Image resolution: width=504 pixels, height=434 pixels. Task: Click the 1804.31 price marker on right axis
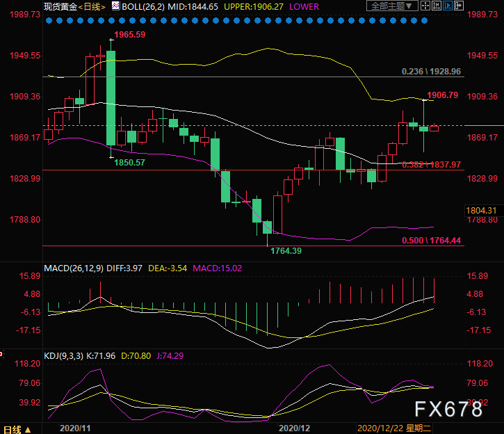tap(483, 210)
